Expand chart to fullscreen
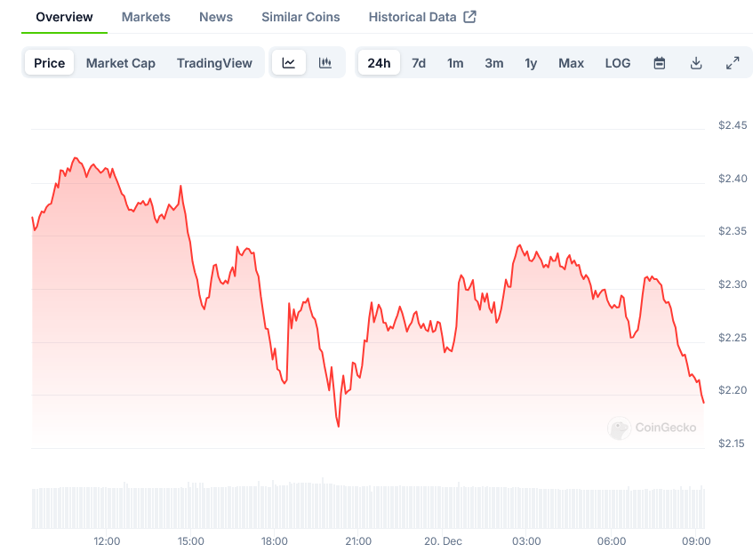 733,63
